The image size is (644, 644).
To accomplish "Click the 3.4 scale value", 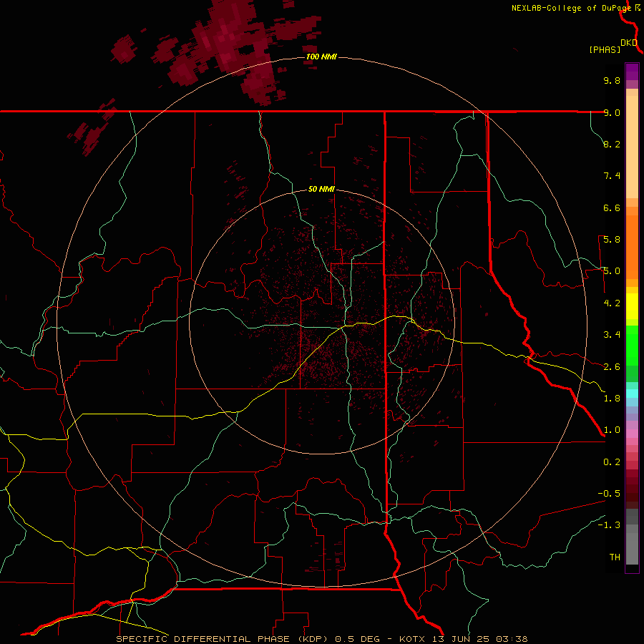I will click(612, 335).
